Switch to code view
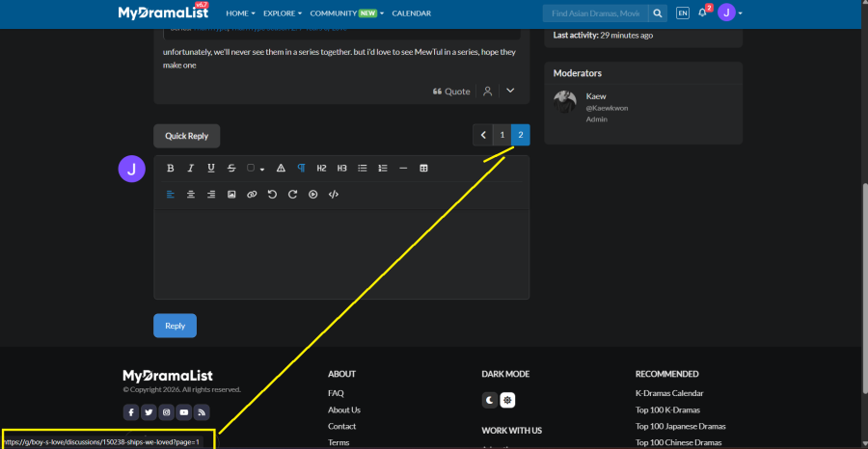The height and width of the screenshot is (449, 868). pyautogui.click(x=334, y=194)
